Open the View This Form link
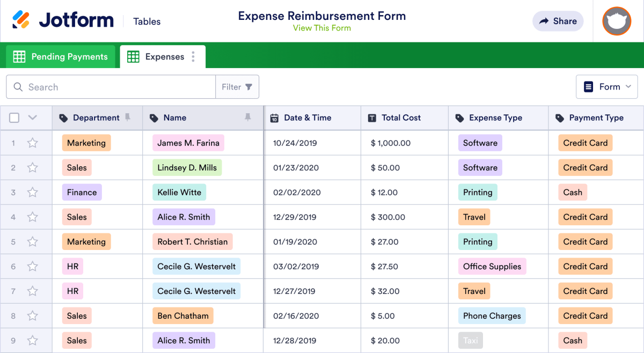Image resolution: width=644 pixels, height=353 pixels. 322,28
